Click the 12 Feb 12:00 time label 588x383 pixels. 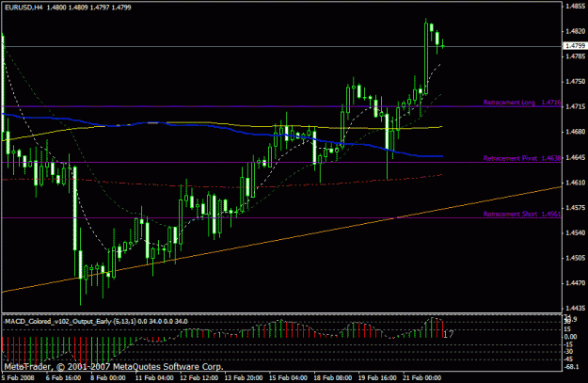(199, 377)
